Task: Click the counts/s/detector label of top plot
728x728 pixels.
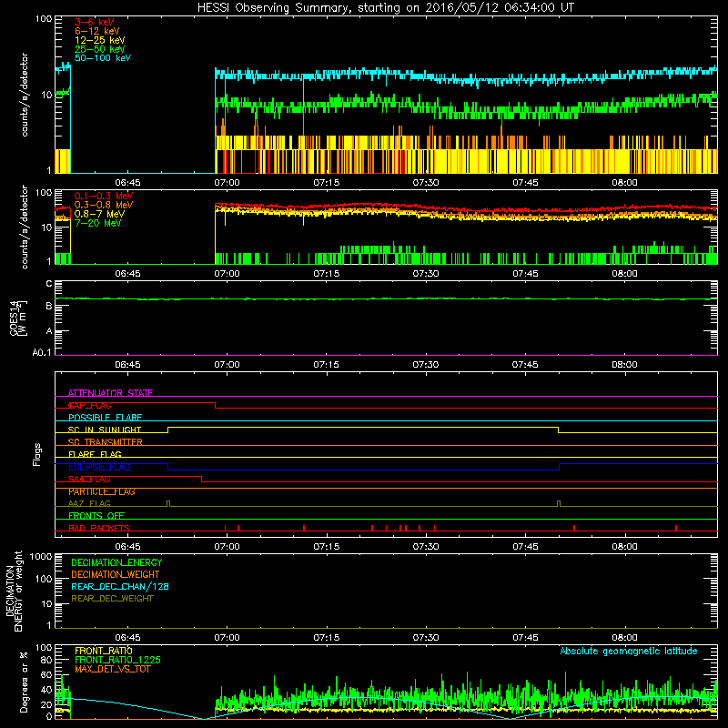Action: (25, 95)
